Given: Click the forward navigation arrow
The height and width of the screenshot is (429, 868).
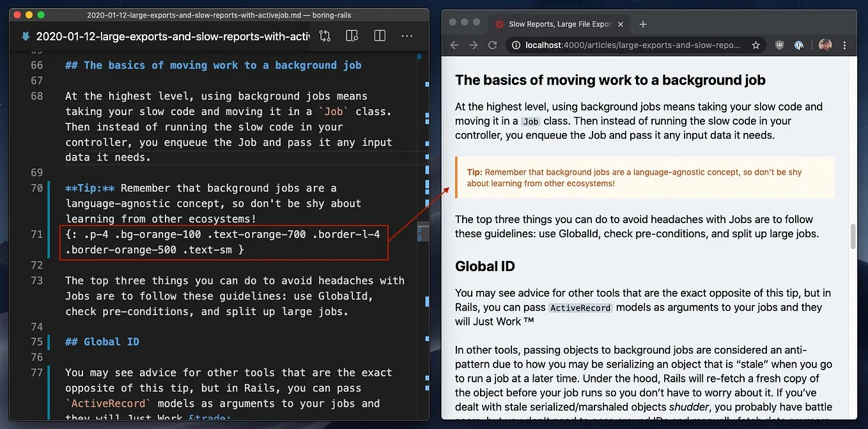Looking at the screenshot, I should point(472,45).
